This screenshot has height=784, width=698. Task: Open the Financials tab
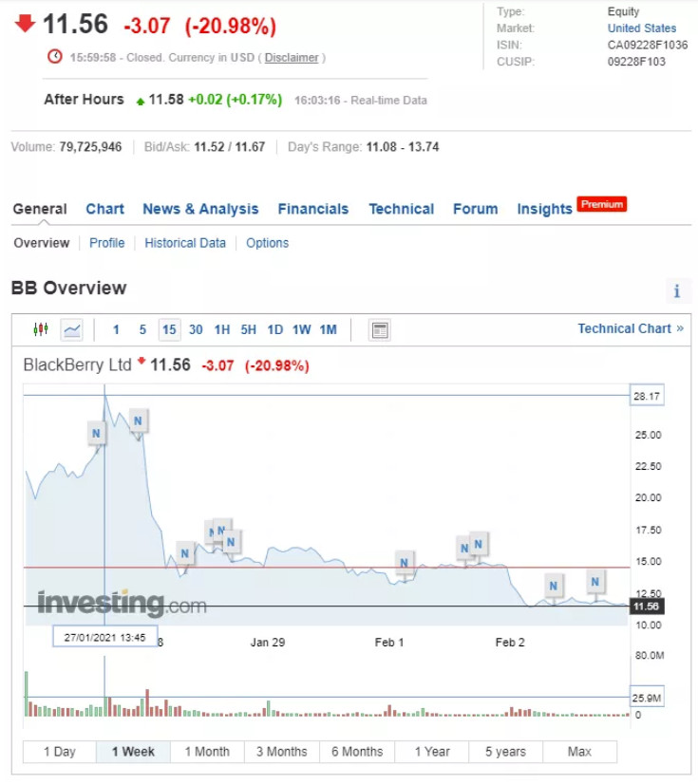312,209
